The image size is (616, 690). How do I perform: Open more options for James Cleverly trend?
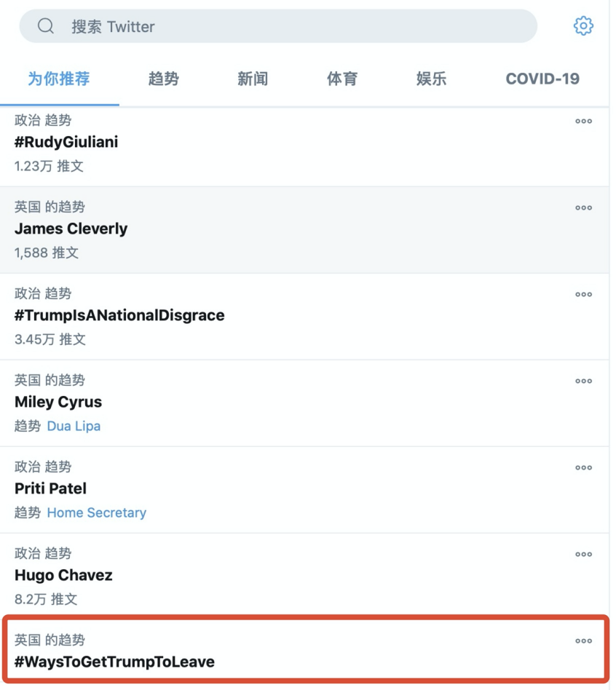pyautogui.click(x=583, y=208)
